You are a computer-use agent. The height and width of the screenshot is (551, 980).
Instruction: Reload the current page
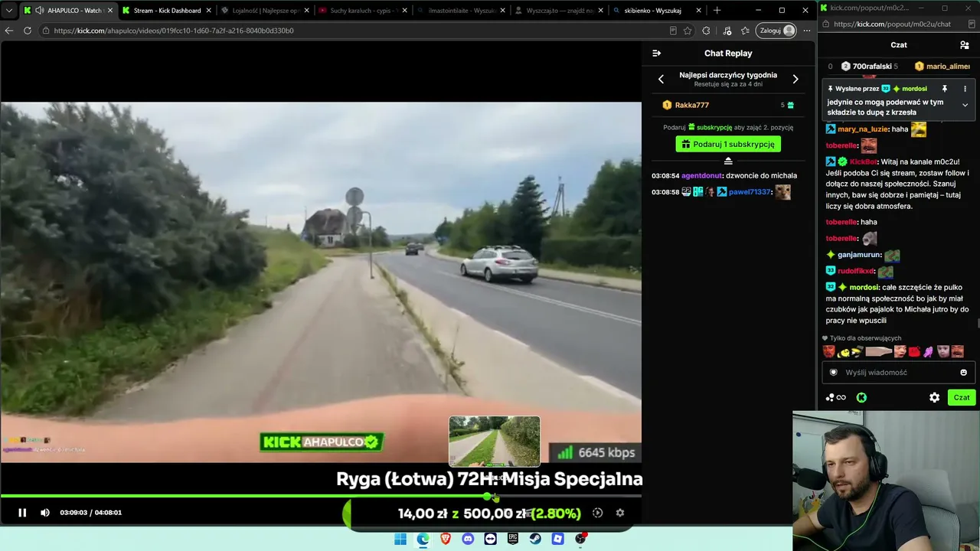coord(28,31)
